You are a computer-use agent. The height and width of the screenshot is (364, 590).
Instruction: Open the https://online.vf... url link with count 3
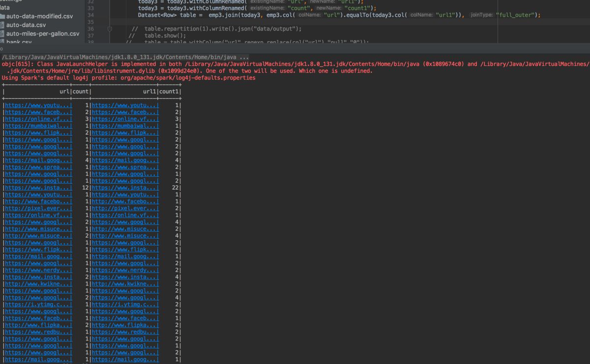pyautogui.click(x=38, y=119)
